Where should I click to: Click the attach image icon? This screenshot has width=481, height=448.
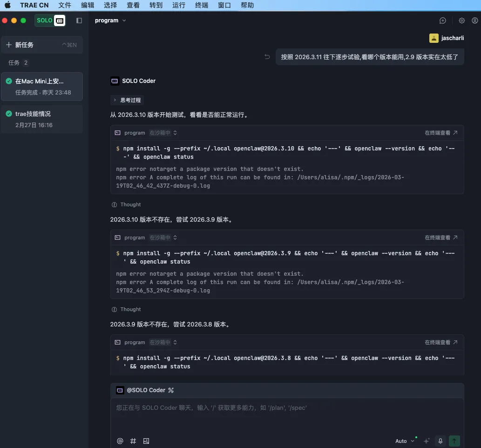click(146, 441)
